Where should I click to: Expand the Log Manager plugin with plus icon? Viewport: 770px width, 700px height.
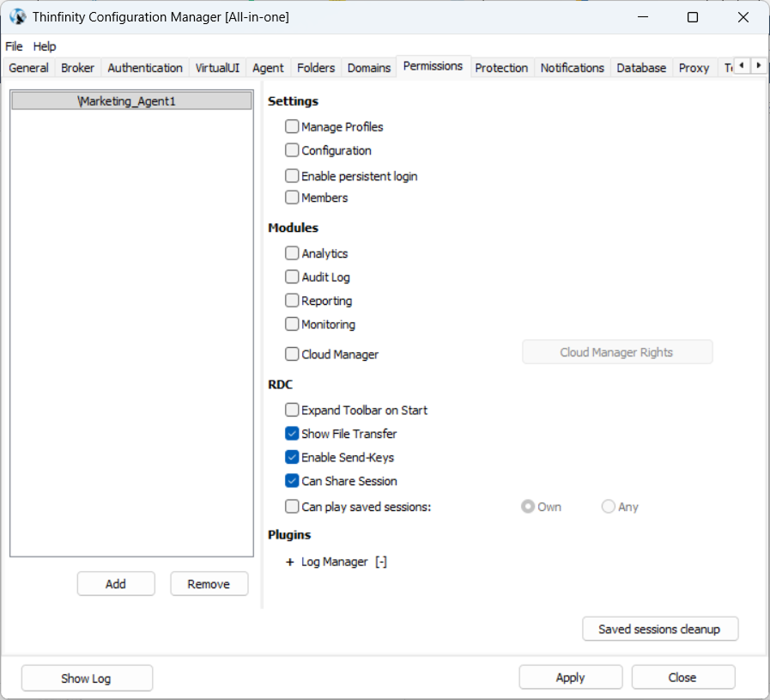point(290,562)
